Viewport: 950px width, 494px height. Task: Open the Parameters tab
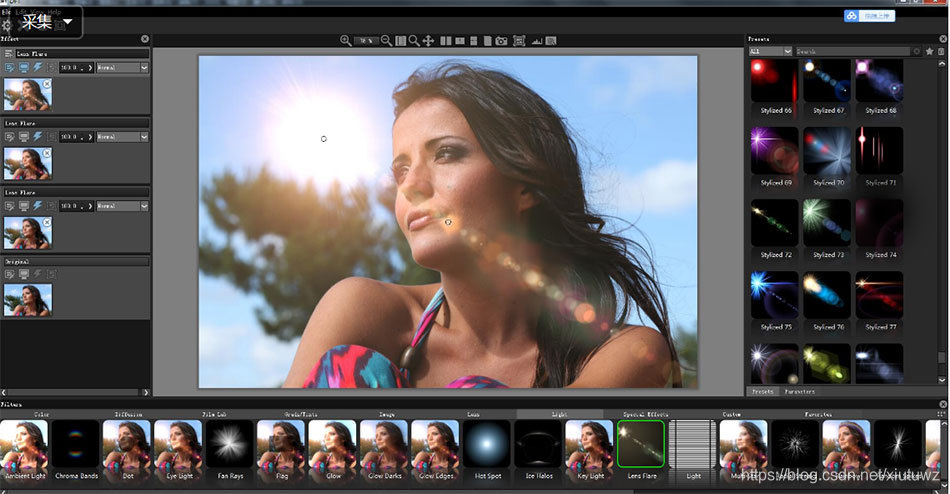tap(799, 392)
